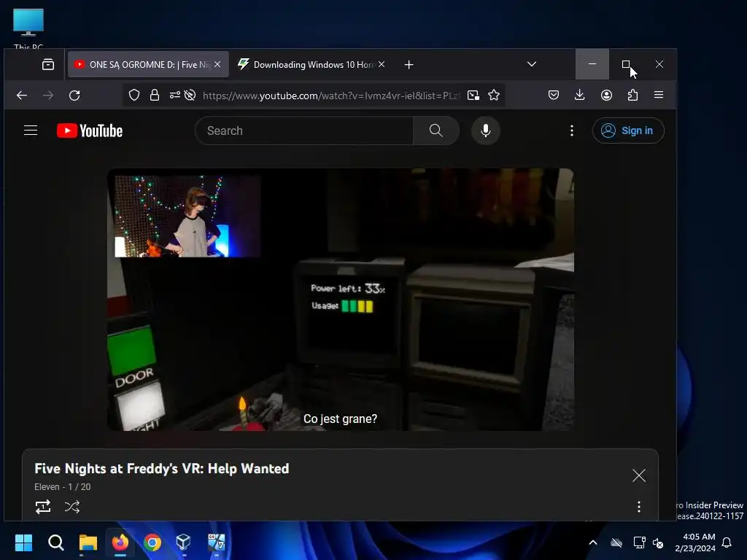Open Firefox View tab list icon
Viewport: 747px width, 560px height.
coord(48,64)
